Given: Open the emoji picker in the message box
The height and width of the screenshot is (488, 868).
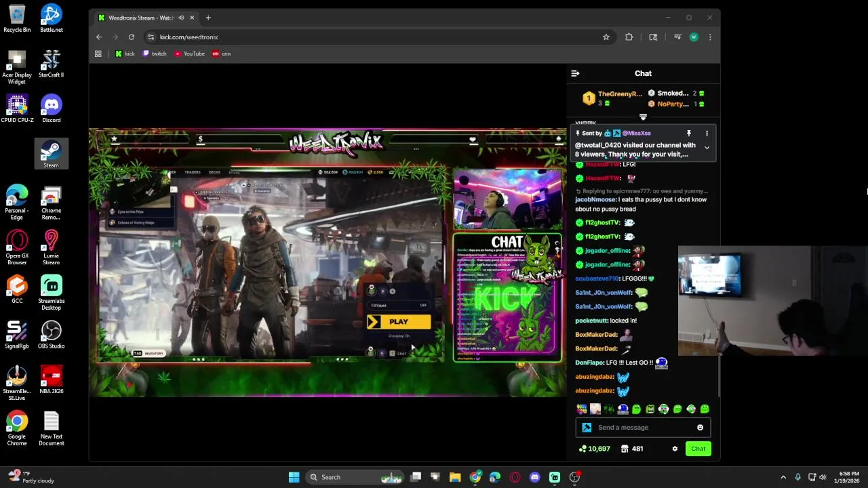Looking at the screenshot, I should (x=700, y=428).
